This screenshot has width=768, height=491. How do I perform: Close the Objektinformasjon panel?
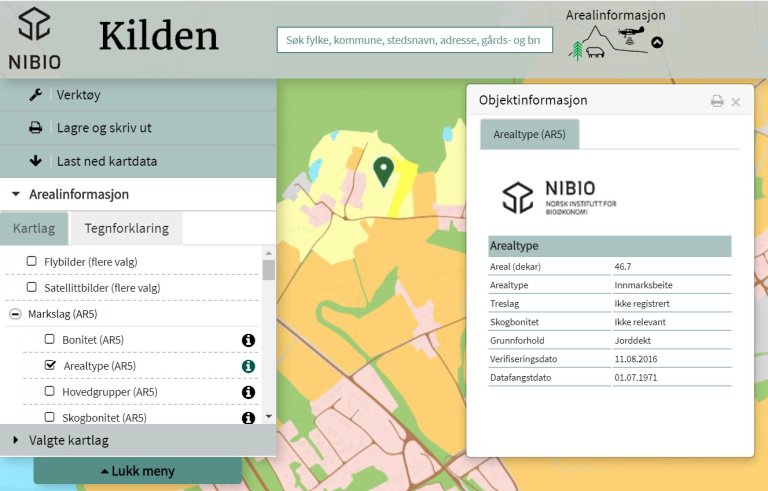click(736, 102)
